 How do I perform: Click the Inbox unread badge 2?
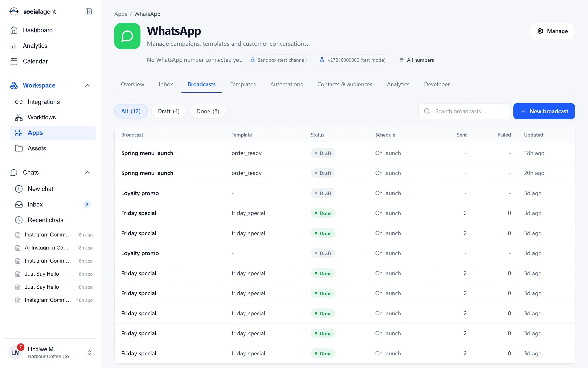87,204
